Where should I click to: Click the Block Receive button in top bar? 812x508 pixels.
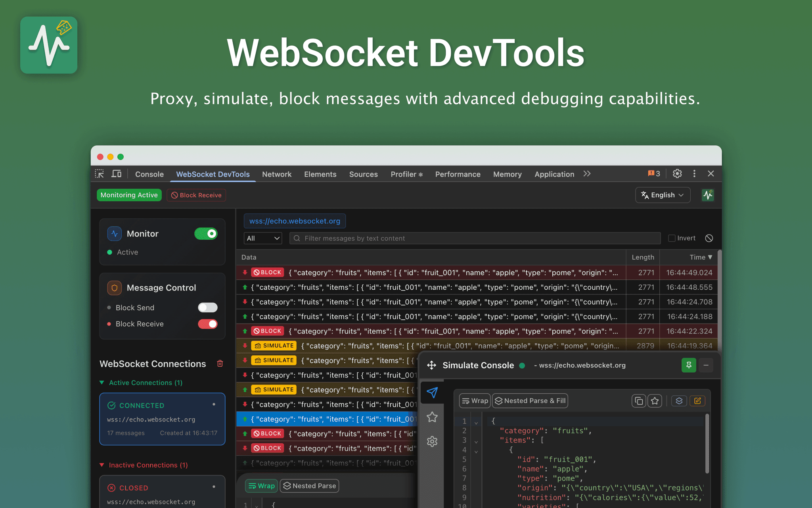(x=196, y=195)
